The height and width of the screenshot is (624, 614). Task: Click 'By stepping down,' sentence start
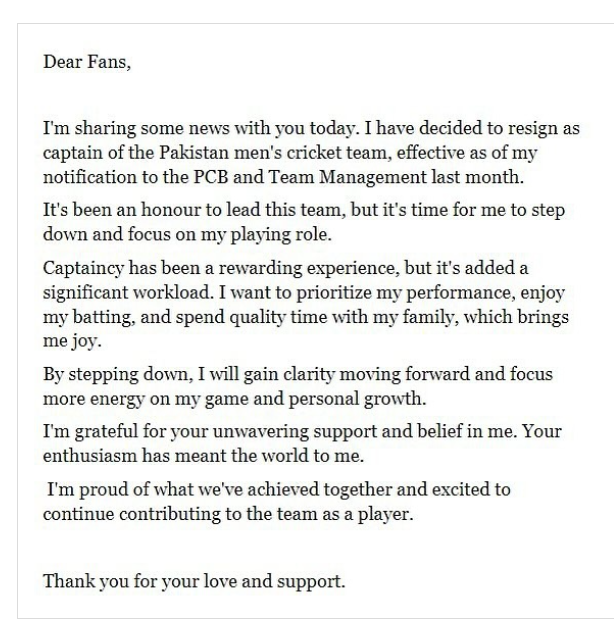pyautogui.click(x=118, y=375)
